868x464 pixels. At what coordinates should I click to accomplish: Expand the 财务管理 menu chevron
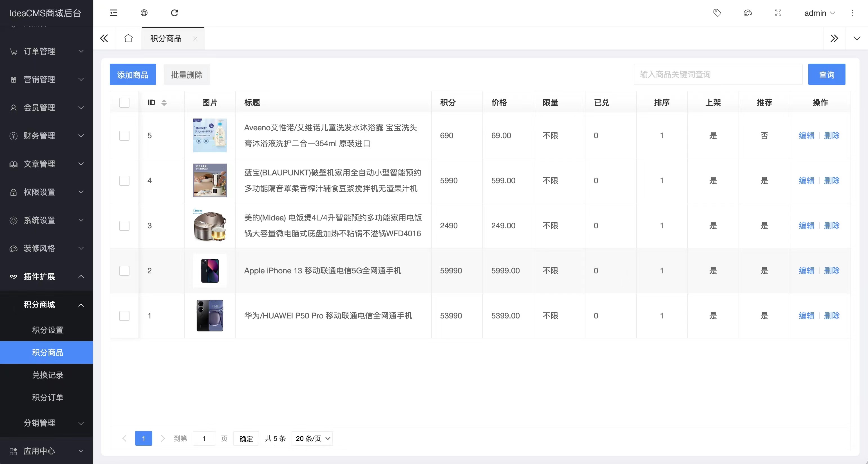(81, 136)
